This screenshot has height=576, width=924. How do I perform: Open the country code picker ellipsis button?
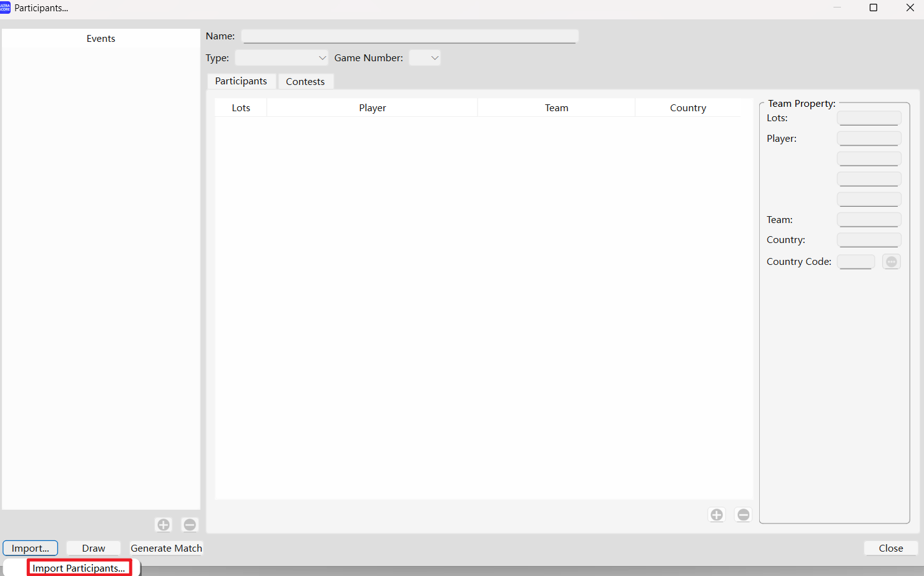pyautogui.click(x=891, y=262)
